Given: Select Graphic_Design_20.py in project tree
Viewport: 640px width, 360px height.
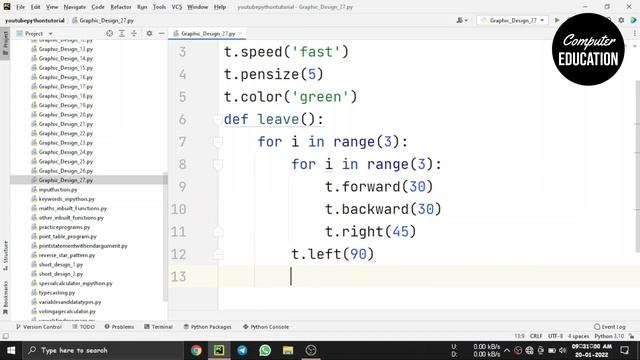Looking at the screenshot, I should (66, 114).
